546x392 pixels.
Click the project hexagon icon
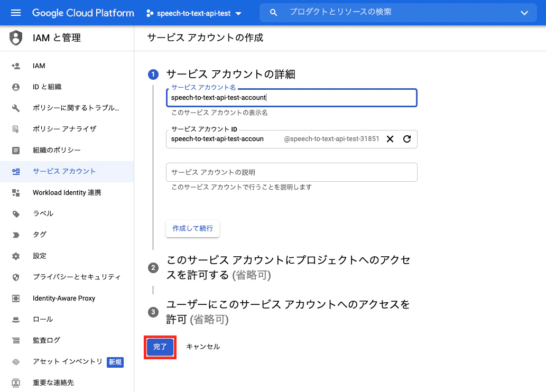pyautogui.click(x=150, y=13)
